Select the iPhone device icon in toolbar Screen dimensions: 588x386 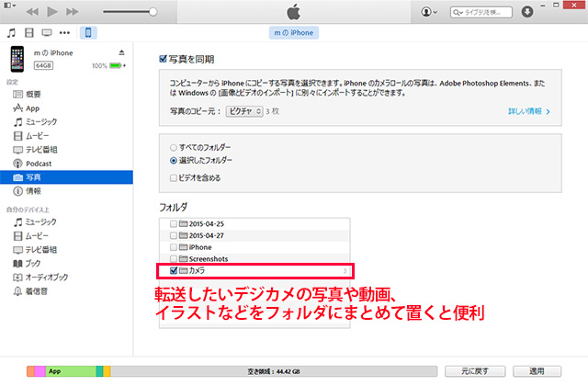tap(88, 33)
